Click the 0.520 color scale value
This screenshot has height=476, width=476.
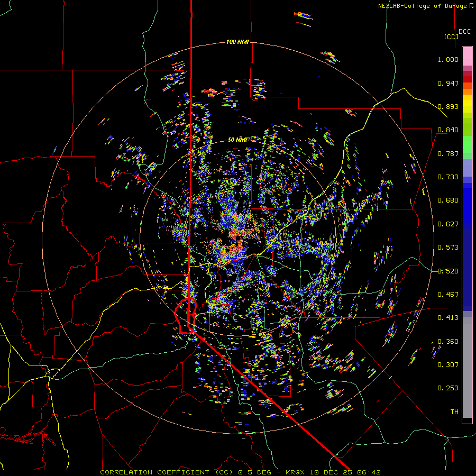448,271
